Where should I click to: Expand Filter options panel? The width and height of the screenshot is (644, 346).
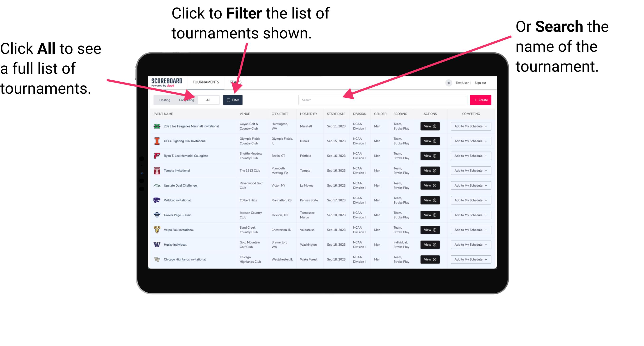point(233,100)
